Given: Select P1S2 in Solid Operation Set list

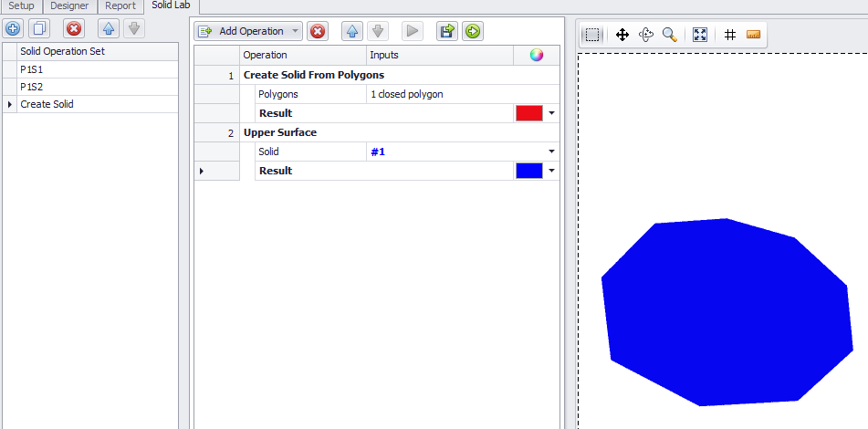Looking at the screenshot, I should tap(32, 87).
